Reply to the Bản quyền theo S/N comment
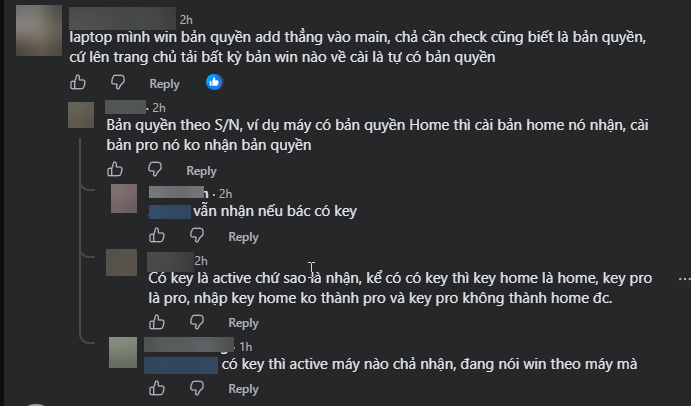Viewport: 691px width, 406px height. 201,171
